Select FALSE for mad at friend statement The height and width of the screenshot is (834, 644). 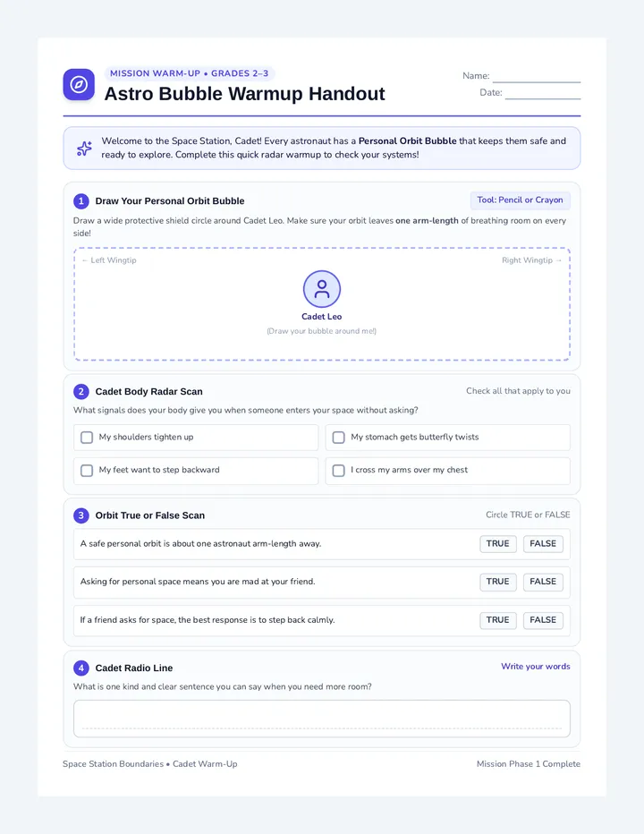(543, 582)
